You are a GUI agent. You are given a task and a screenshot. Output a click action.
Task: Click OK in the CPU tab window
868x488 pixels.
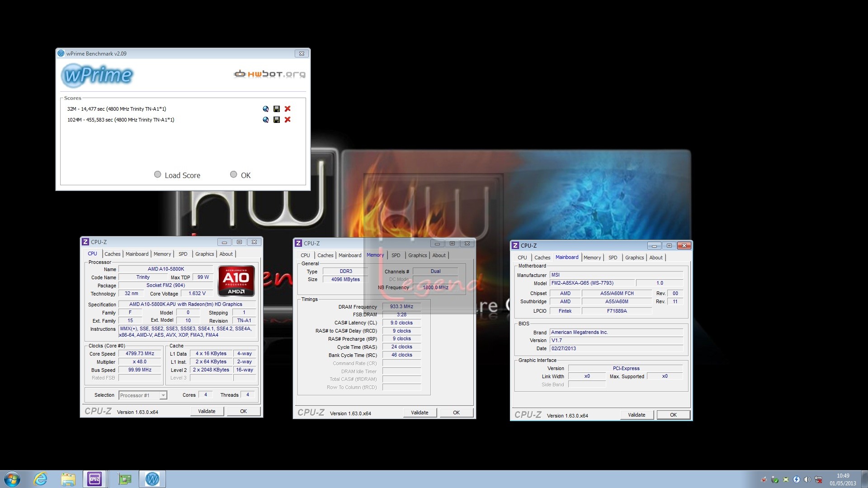[x=243, y=411]
